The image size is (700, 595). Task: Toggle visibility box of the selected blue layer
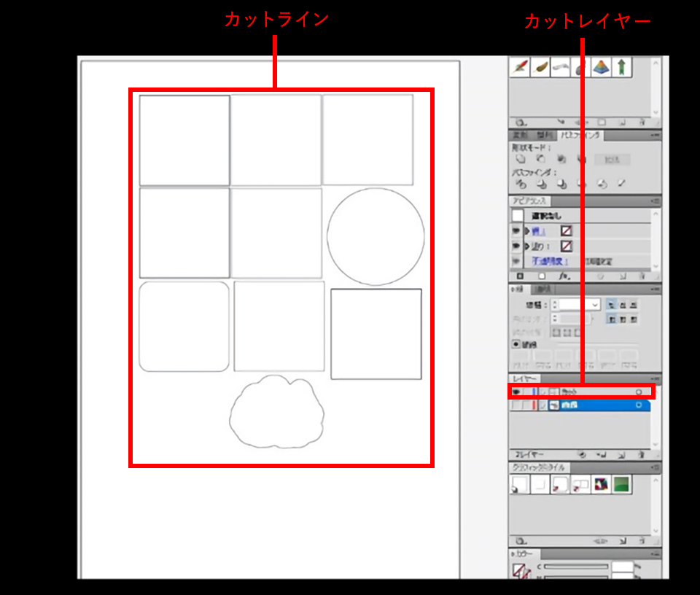tap(516, 405)
